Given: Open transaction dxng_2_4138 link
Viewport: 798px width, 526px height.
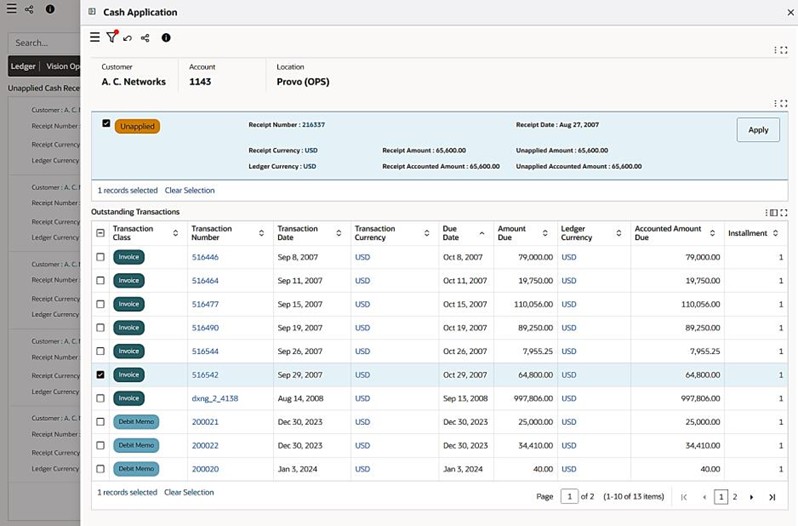Looking at the screenshot, I should [x=215, y=398].
